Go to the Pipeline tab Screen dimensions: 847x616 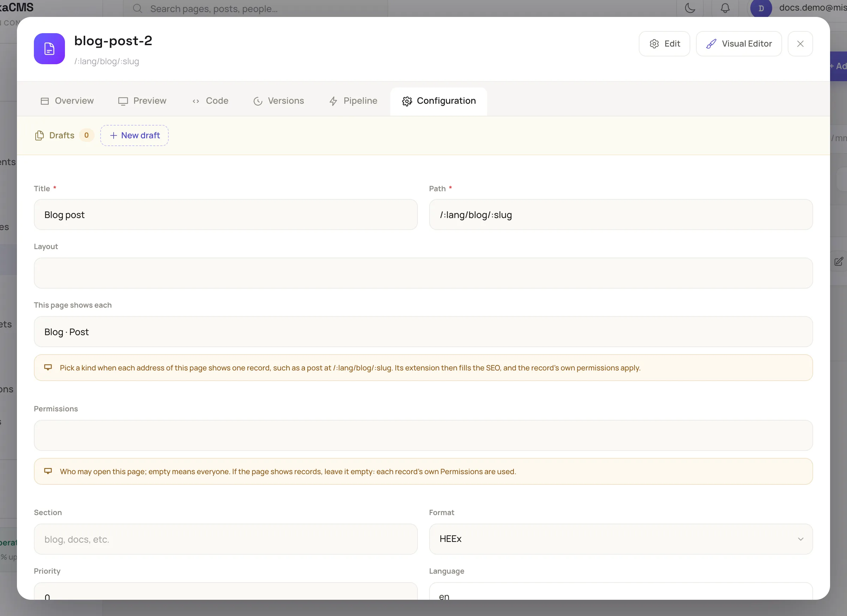[353, 101]
